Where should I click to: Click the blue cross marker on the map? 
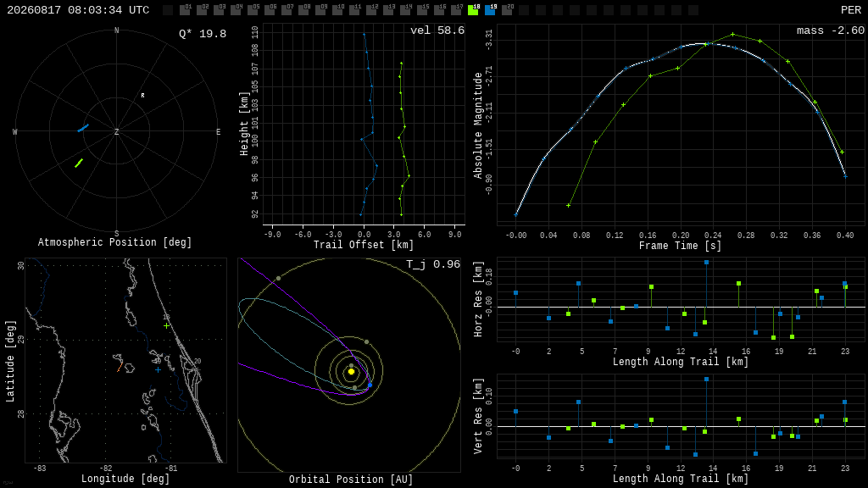[x=158, y=369]
